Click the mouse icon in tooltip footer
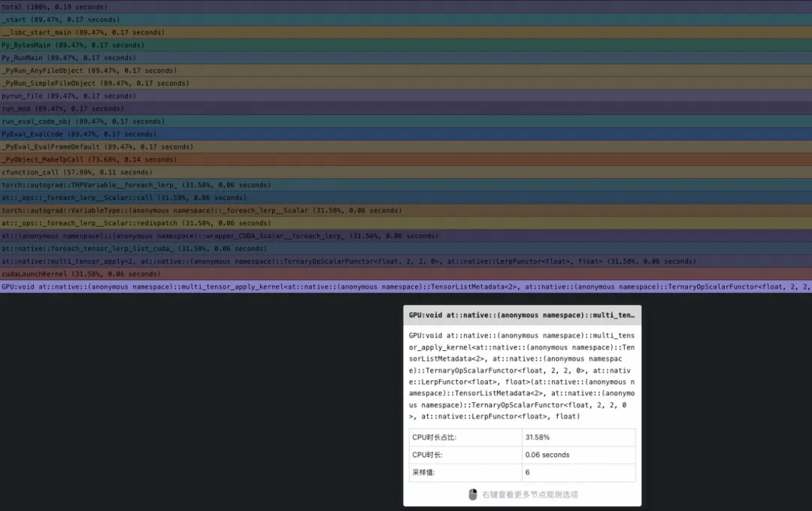812x511 pixels. coord(472,494)
